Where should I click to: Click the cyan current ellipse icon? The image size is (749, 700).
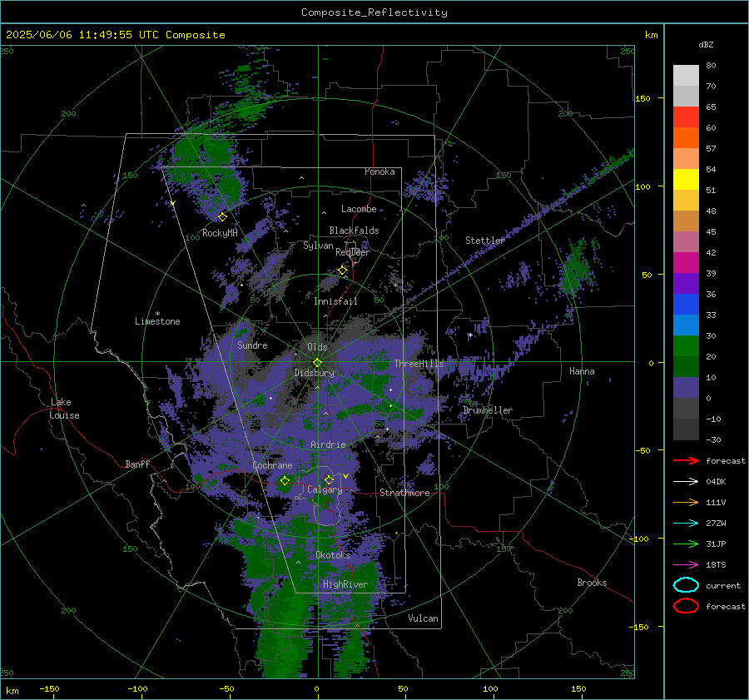tap(686, 585)
